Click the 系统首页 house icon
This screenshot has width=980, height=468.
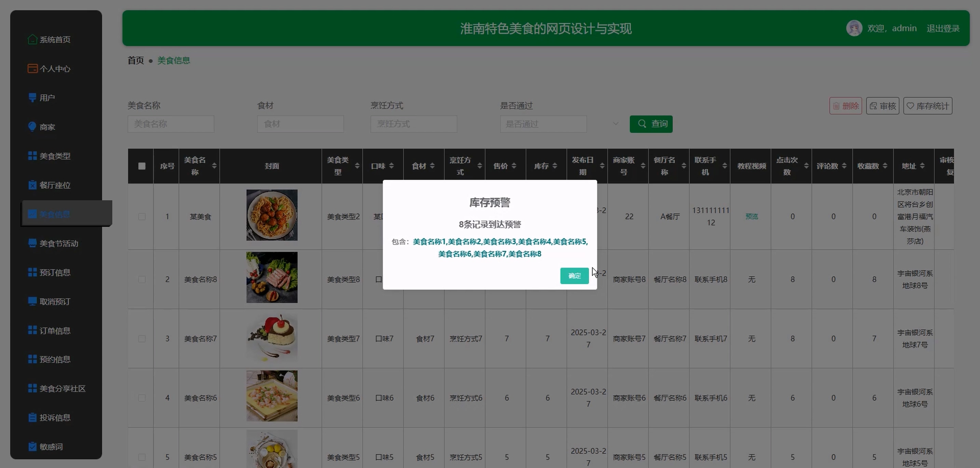[32, 39]
